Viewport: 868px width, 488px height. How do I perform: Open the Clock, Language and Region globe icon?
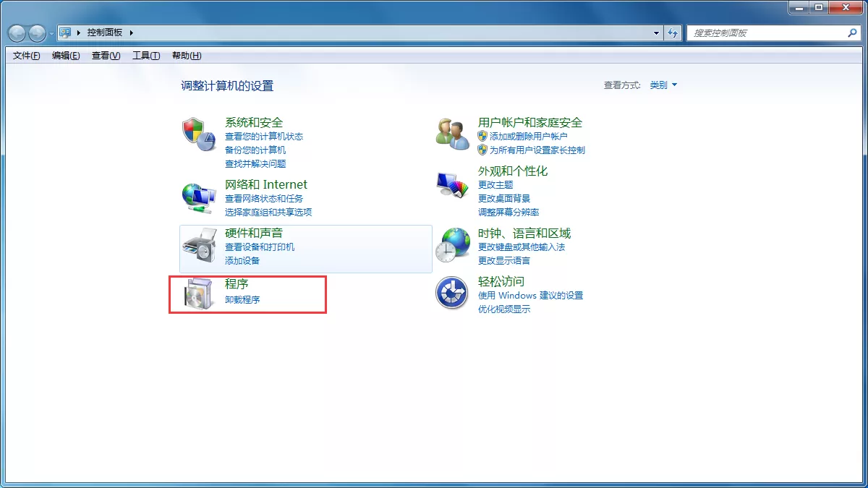point(453,245)
